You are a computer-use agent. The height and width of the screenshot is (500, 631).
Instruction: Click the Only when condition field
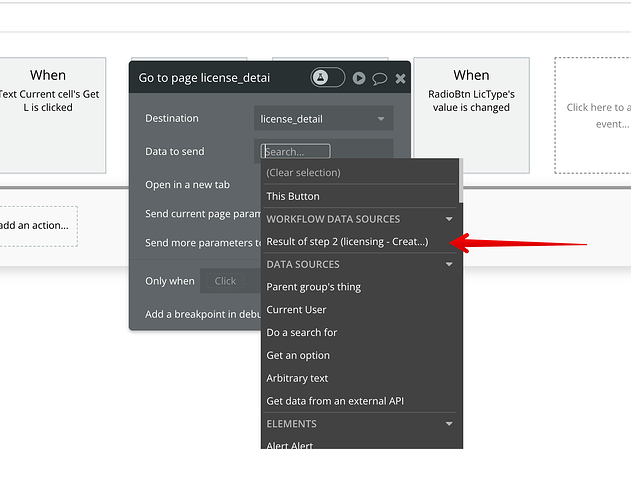231,281
